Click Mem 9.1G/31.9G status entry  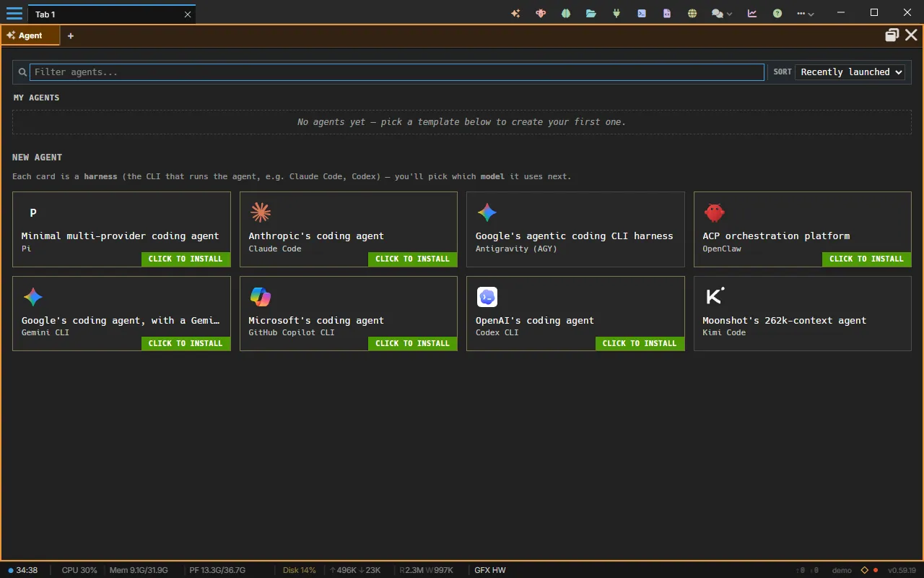[x=139, y=570]
